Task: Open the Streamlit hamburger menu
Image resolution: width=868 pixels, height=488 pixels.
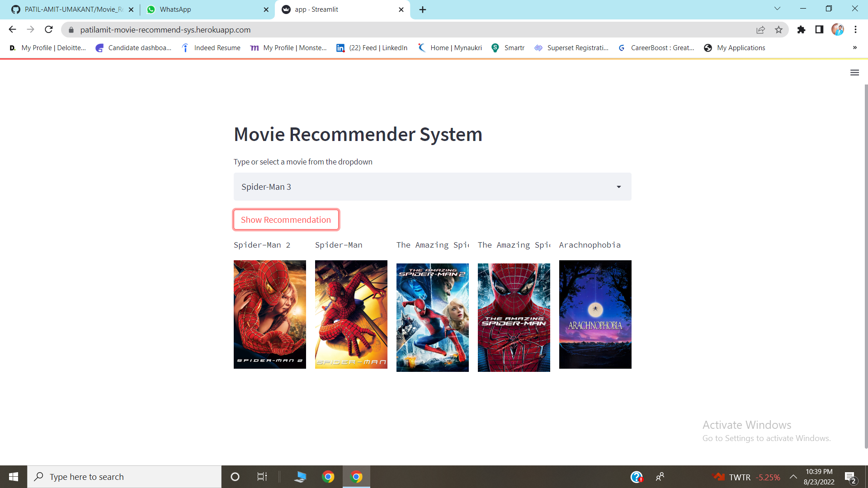Action: pos(854,72)
